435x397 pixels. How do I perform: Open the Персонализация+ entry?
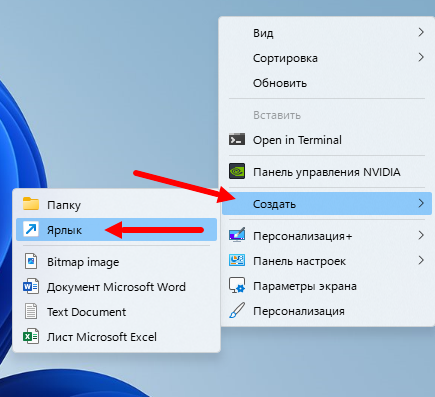click(x=327, y=236)
